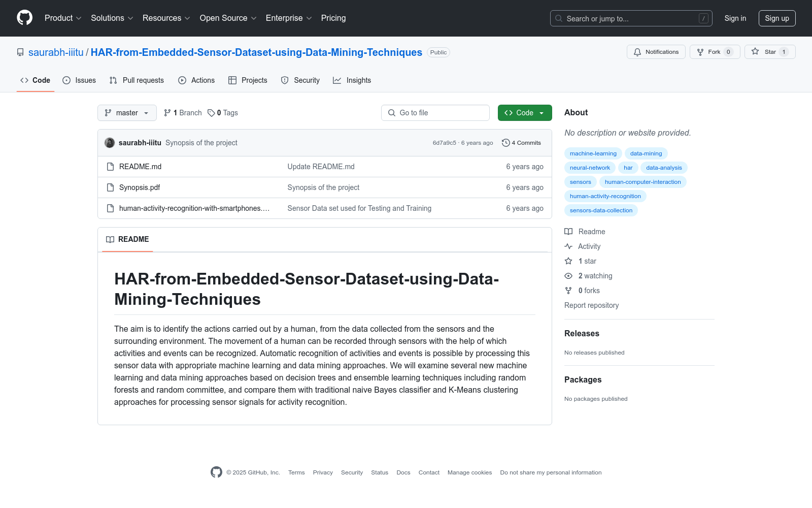Click the Report repository link
812x508 pixels.
tap(591, 305)
